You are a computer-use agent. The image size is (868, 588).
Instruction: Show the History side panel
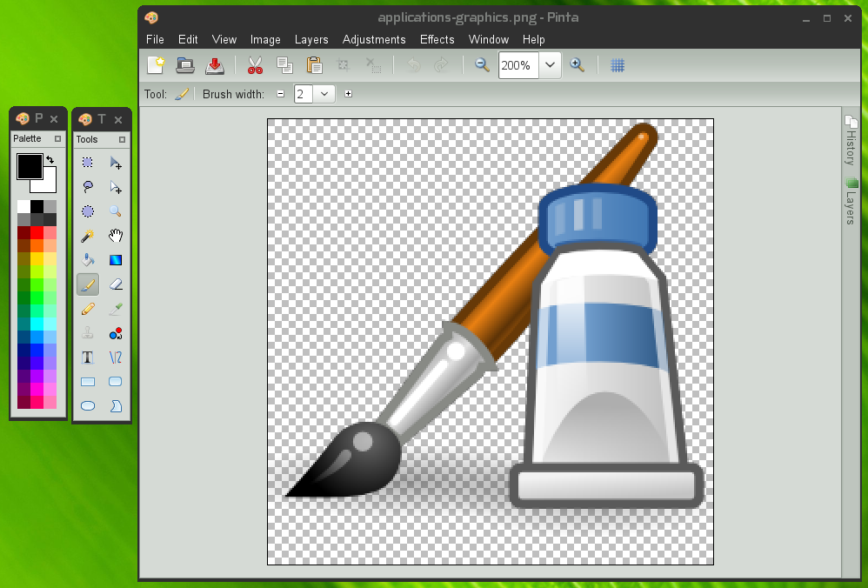[851, 141]
